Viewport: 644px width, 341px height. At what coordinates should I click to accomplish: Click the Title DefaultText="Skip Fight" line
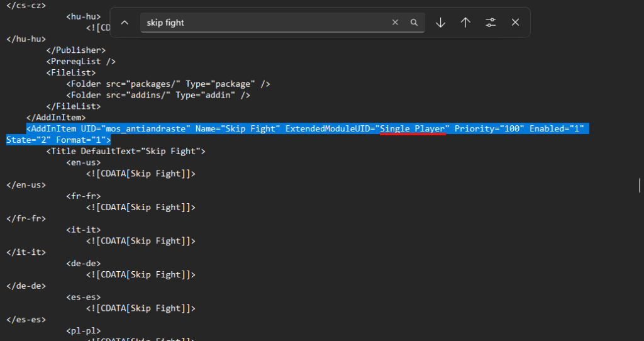tap(126, 151)
